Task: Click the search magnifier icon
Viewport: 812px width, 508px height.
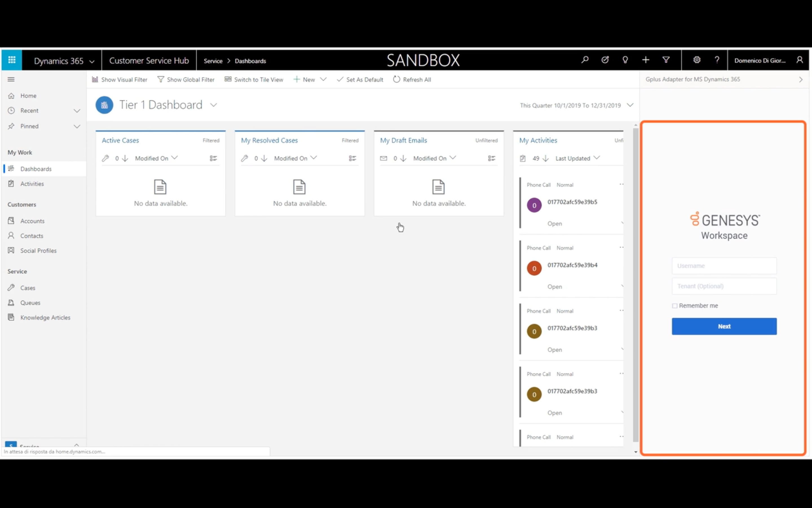Action: pos(585,60)
